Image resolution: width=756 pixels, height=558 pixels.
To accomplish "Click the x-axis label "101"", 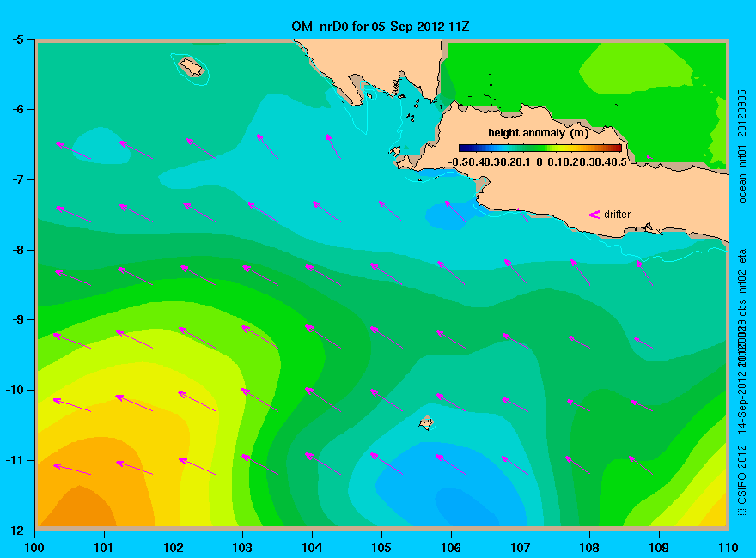I will tap(104, 548).
